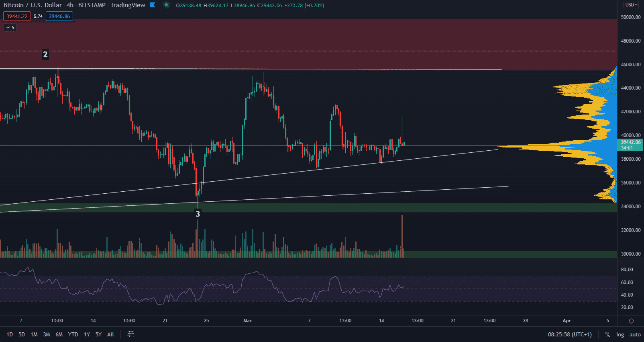Switch to the YTD time range

(x=73, y=334)
